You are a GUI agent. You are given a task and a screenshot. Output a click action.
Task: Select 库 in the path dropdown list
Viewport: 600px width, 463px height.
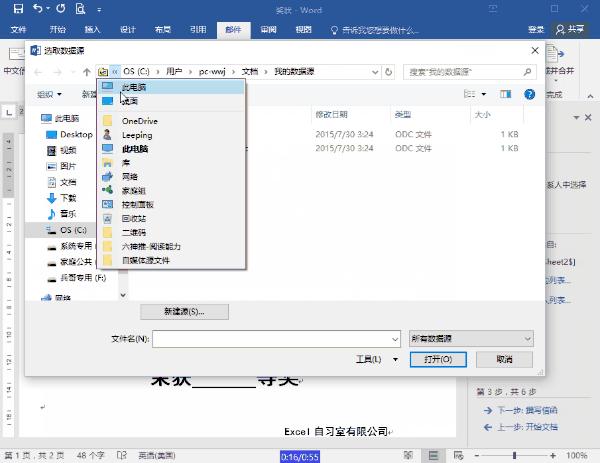(x=171, y=163)
